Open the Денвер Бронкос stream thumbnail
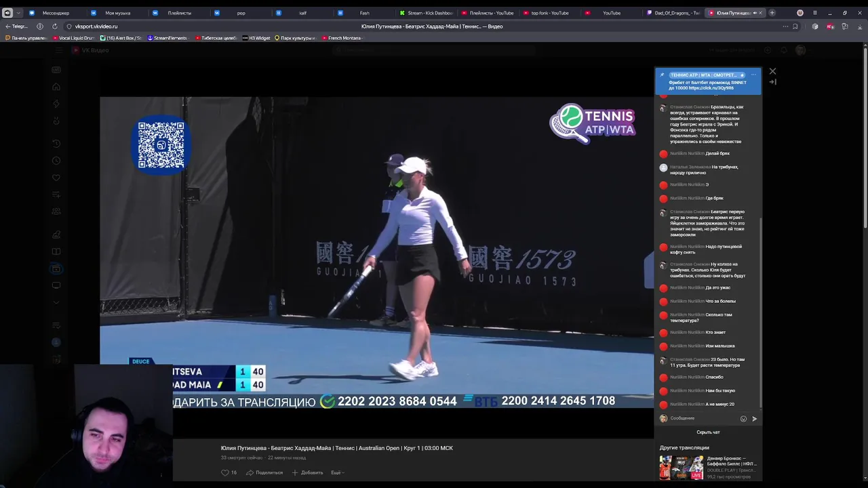 (x=682, y=467)
